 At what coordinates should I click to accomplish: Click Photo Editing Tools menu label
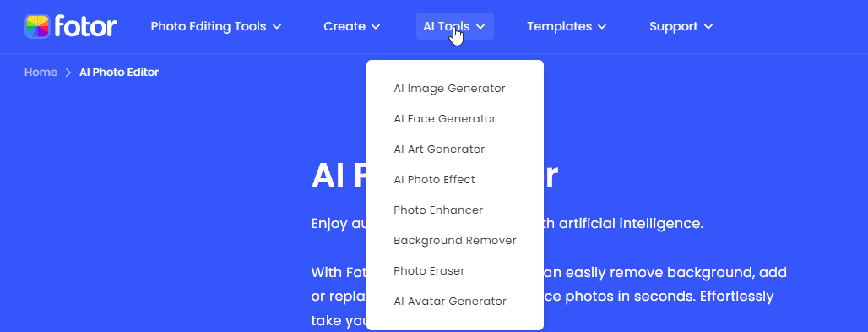pyautogui.click(x=209, y=26)
